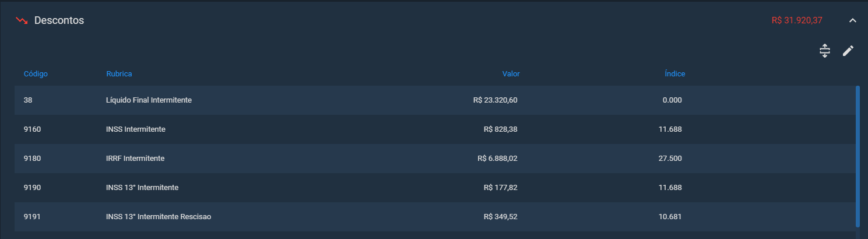This screenshot has height=239, width=868.
Task: Click the R$ 23.320,60 value cell
Action: [496, 100]
